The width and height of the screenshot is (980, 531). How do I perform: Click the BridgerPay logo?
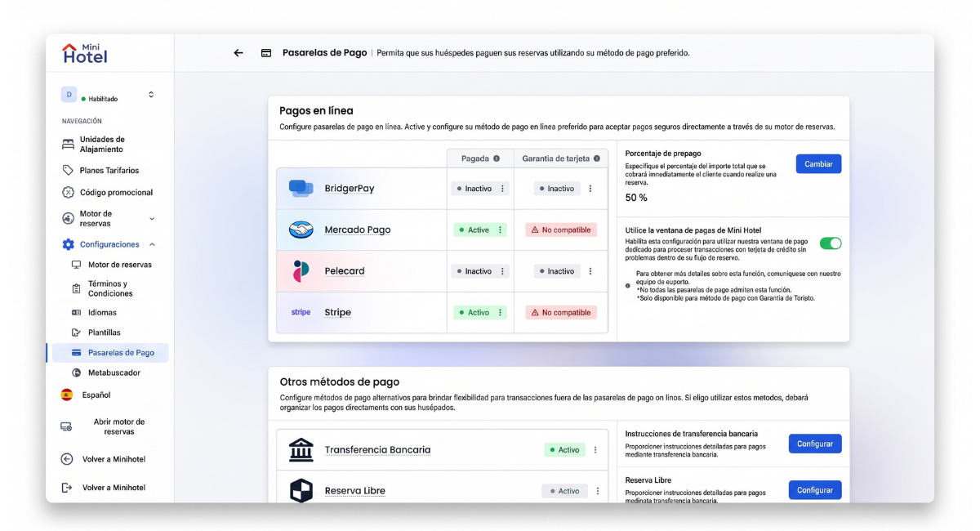pyautogui.click(x=301, y=189)
